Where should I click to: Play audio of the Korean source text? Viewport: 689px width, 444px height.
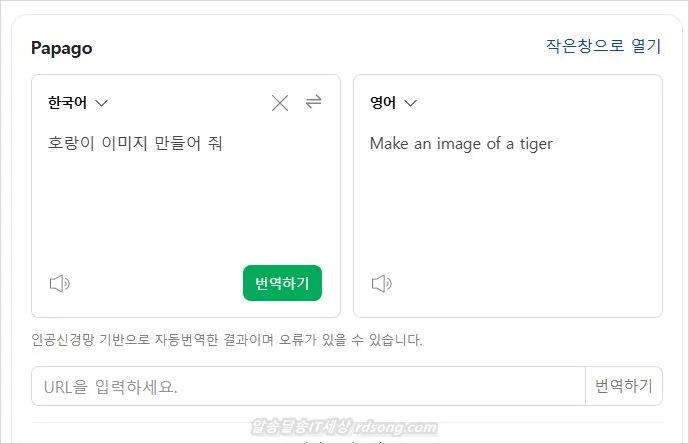[x=60, y=283]
